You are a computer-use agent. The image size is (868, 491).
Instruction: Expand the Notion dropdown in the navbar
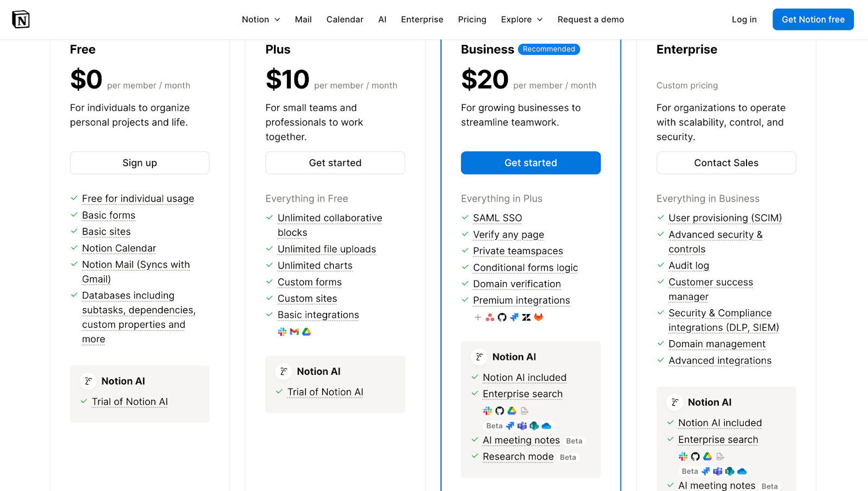click(x=261, y=20)
